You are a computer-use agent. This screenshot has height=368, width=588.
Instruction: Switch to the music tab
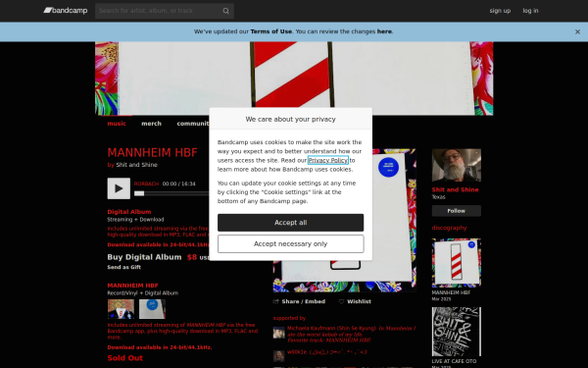(117, 124)
